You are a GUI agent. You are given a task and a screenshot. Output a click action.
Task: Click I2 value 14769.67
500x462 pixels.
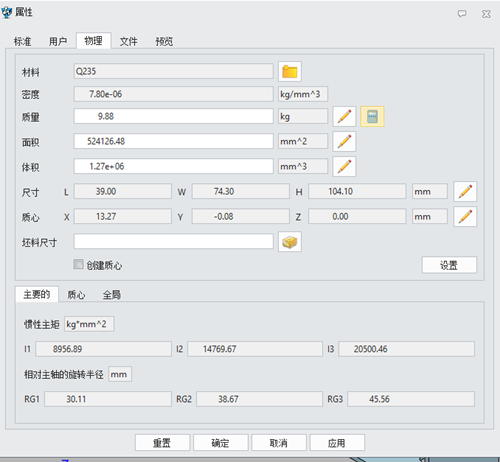pos(255,349)
